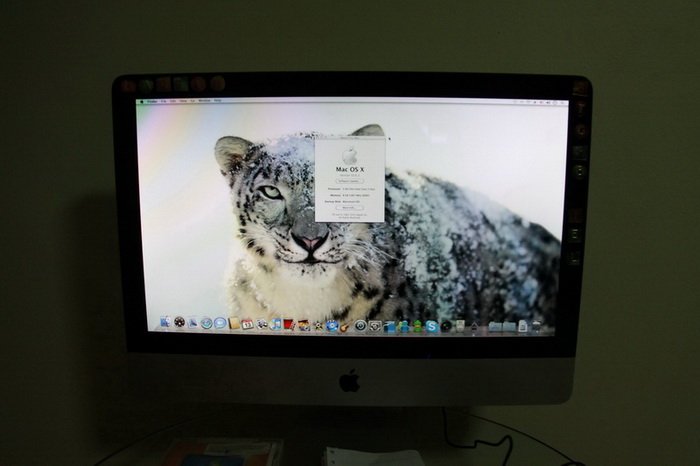Viewport: 700px width, 466px height.
Task: Launch Safari compass icon in Dock
Action: (x=206, y=323)
